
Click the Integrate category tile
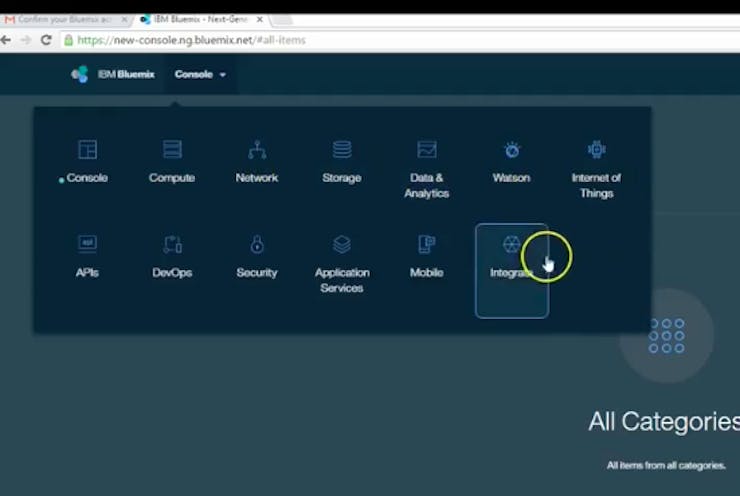[512, 271]
